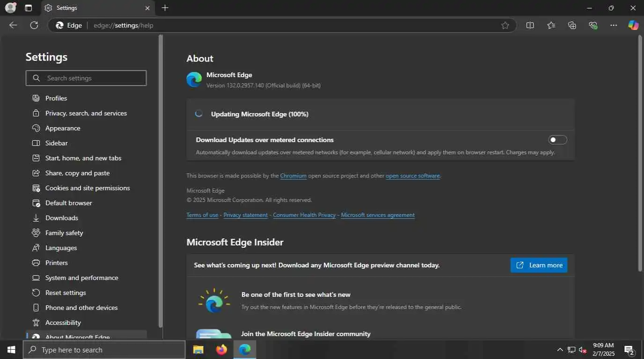Open Browser essentials heart icon

coord(593,25)
